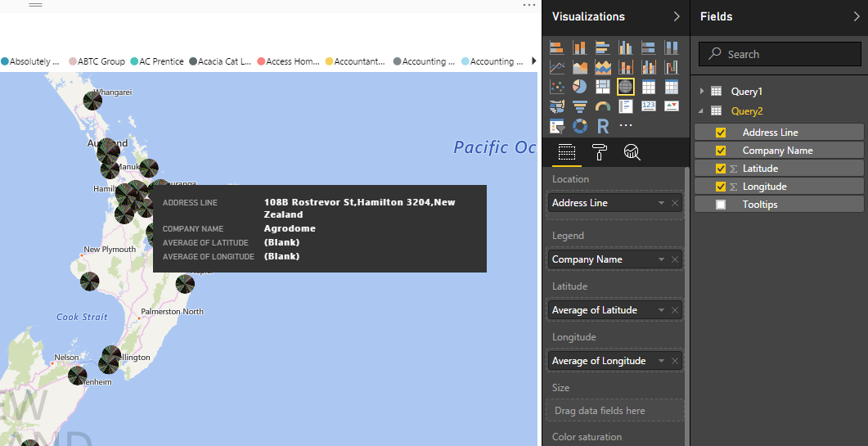Select the Clustered column chart visualization
This screenshot has width=868, height=446.
[626, 47]
